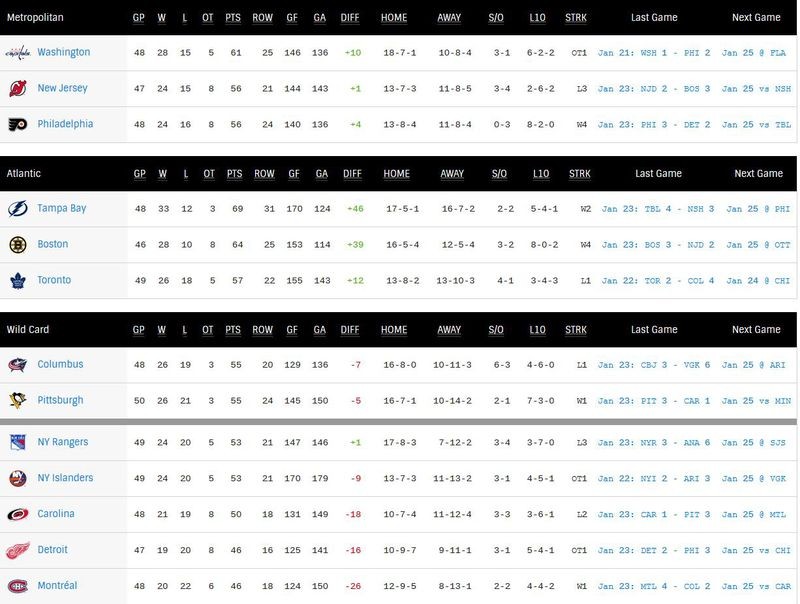Click the New Jersey Devils logo
The image size is (800, 604).
click(19, 87)
